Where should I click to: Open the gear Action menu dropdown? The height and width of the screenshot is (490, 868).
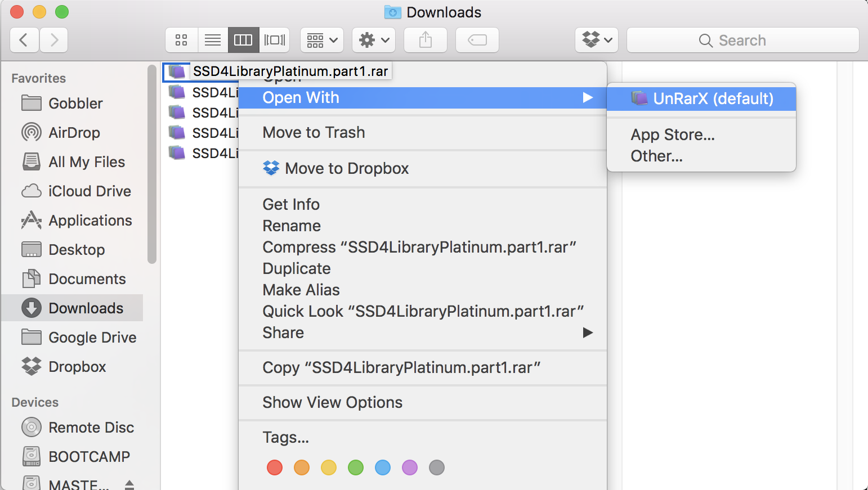coord(374,40)
